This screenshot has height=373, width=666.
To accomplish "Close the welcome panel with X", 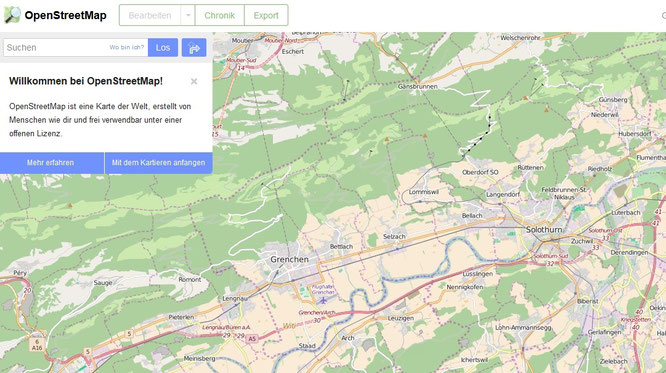I will click(194, 81).
